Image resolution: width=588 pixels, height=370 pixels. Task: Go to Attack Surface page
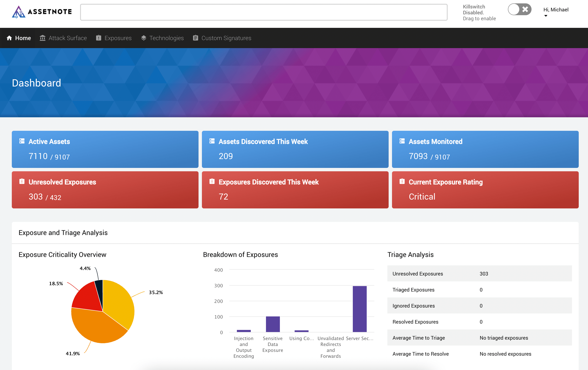click(67, 38)
